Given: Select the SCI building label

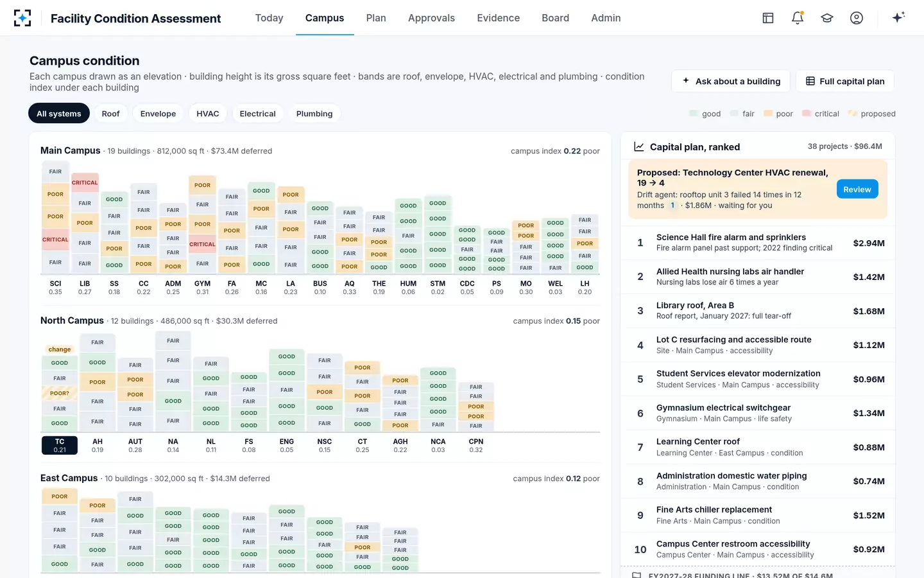Looking at the screenshot, I should tap(56, 287).
